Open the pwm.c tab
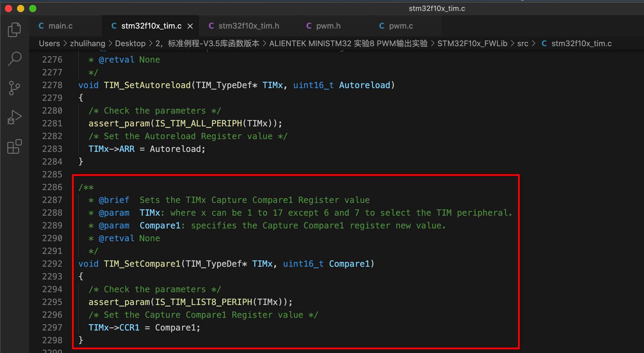 401,26
